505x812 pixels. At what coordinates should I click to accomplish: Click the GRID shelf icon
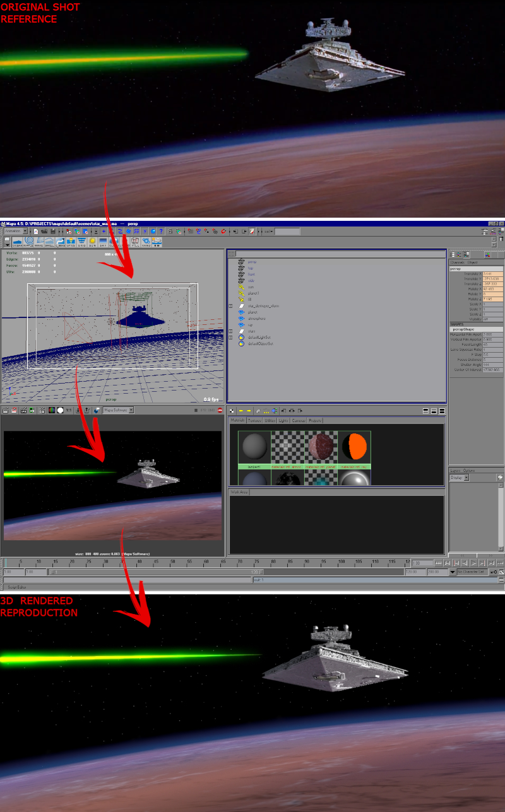click(81, 242)
